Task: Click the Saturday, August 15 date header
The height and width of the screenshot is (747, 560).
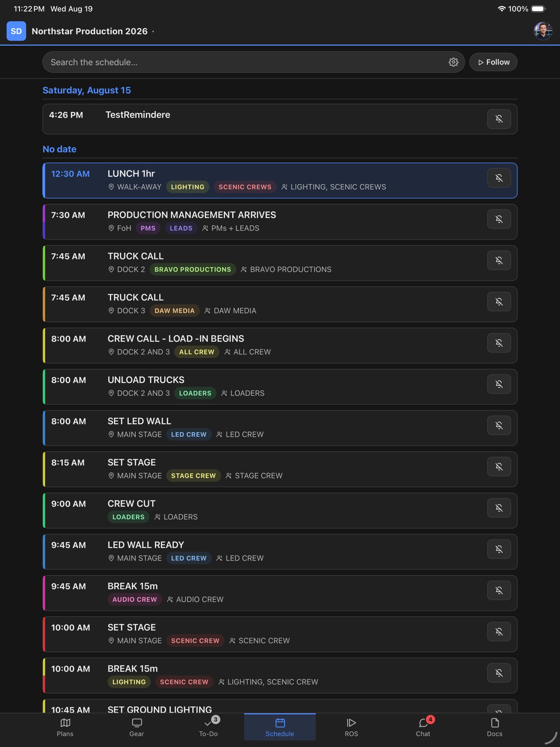Action: [87, 90]
